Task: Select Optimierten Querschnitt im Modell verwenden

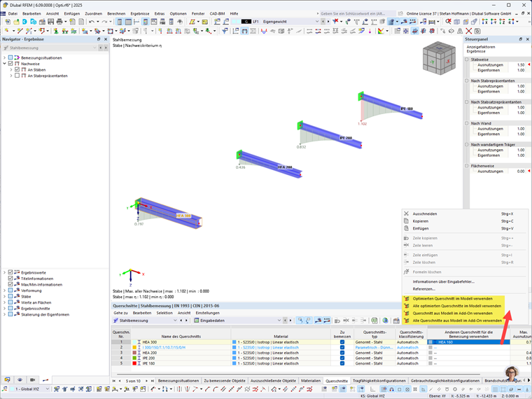Action: point(453,299)
